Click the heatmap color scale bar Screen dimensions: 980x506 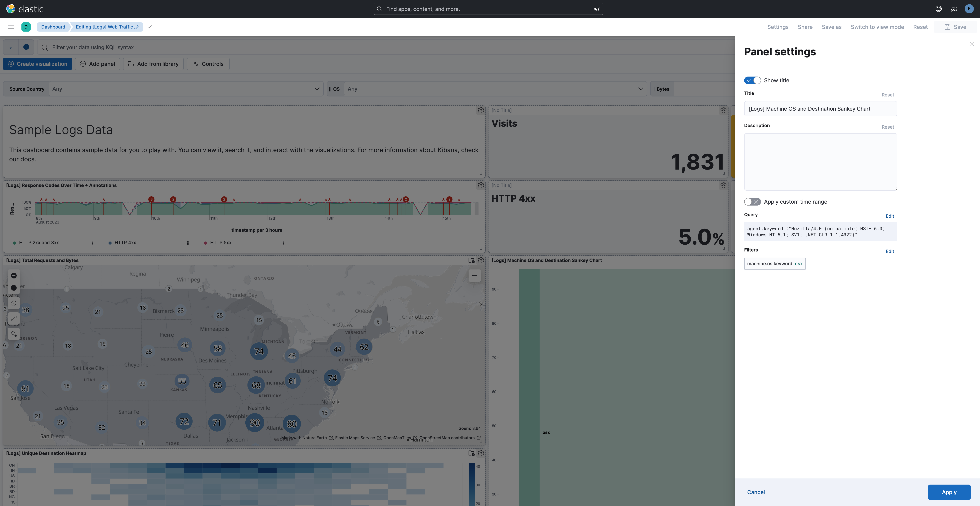coord(472,483)
